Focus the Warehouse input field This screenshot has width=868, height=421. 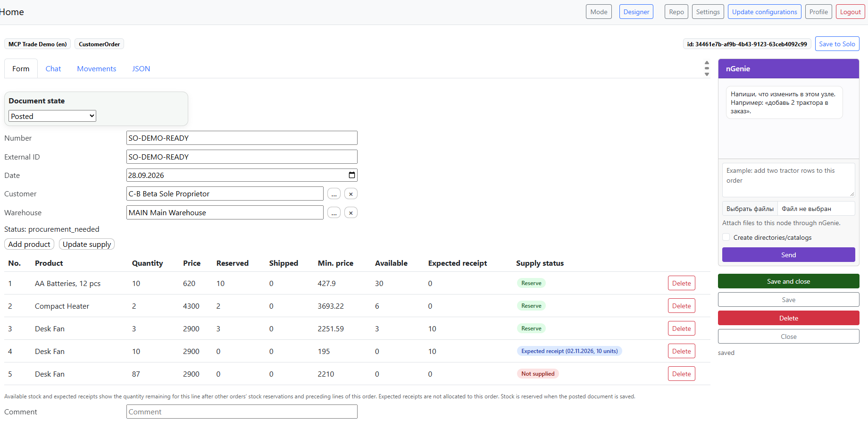coord(225,212)
